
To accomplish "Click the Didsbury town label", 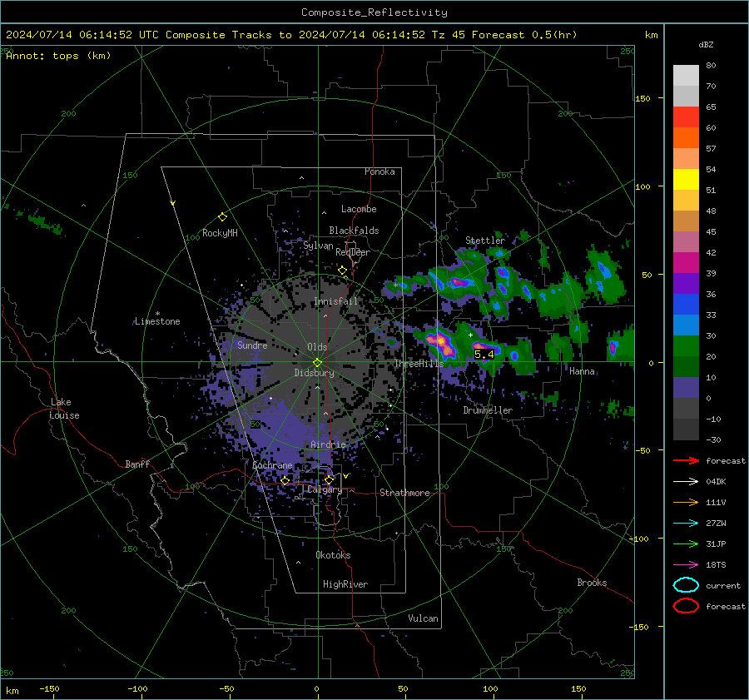I will pos(314,373).
